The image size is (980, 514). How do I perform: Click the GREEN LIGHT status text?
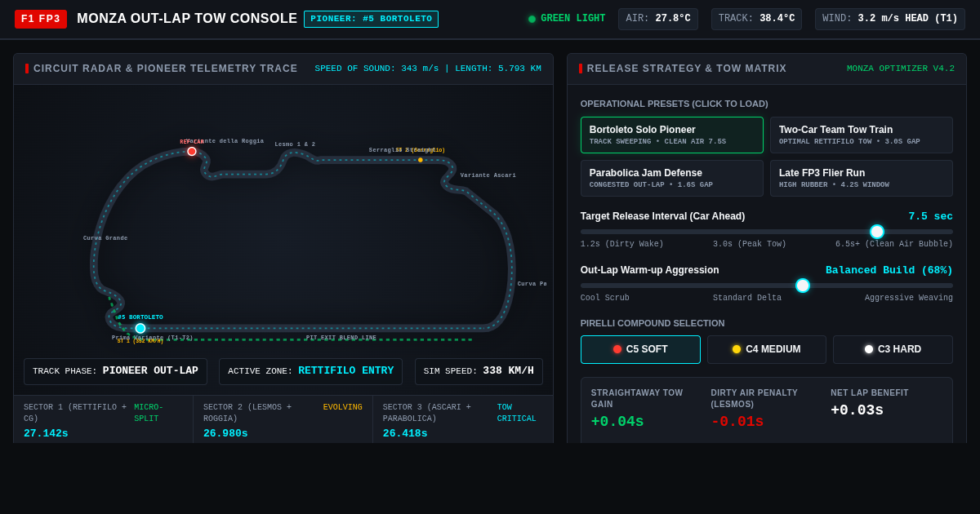[x=573, y=19]
